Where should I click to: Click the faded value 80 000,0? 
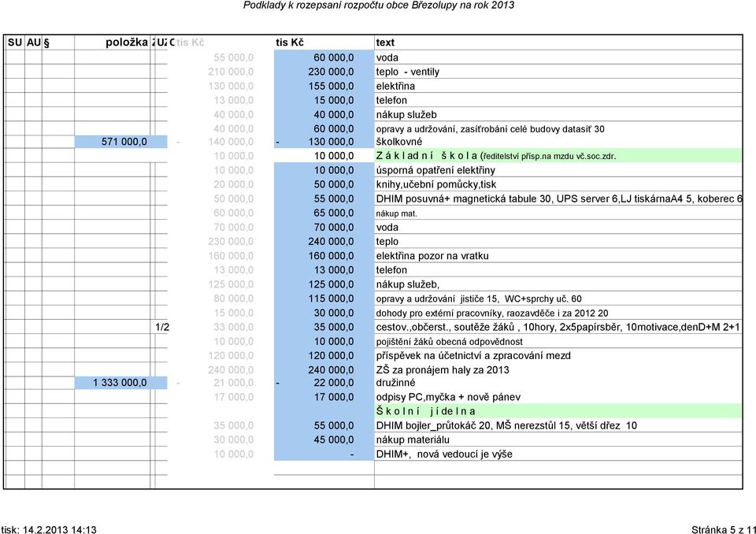point(233,299)
